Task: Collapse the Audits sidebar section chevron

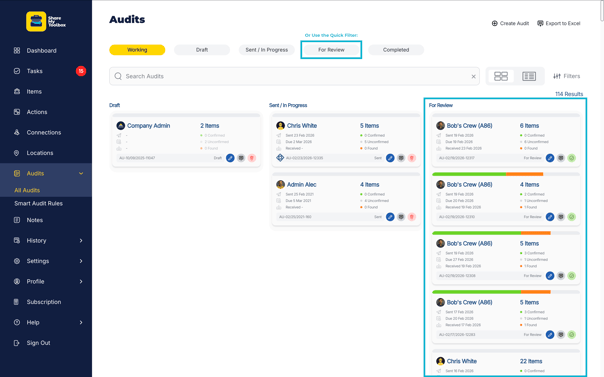Action: 81,174
